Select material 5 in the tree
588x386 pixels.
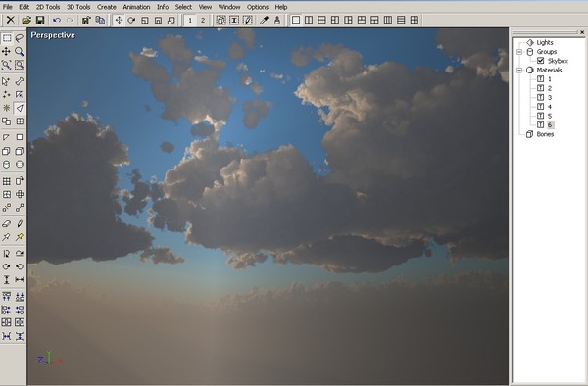click(550, 116)
